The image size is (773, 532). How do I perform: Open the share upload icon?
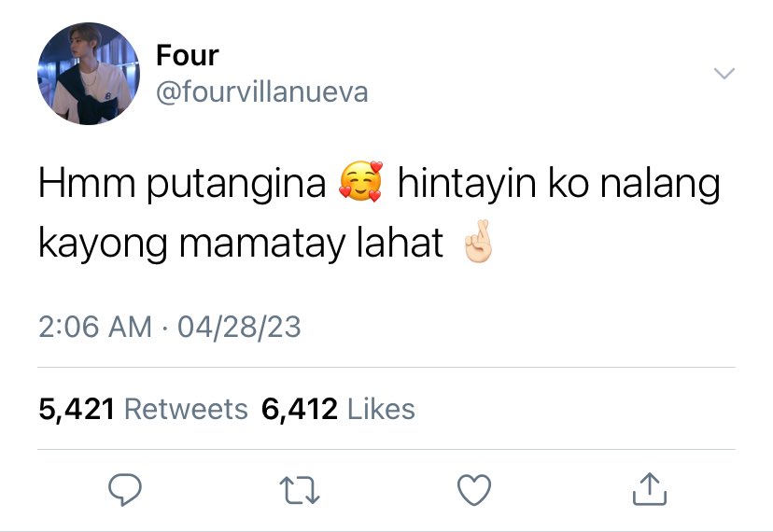pos(650,489)
